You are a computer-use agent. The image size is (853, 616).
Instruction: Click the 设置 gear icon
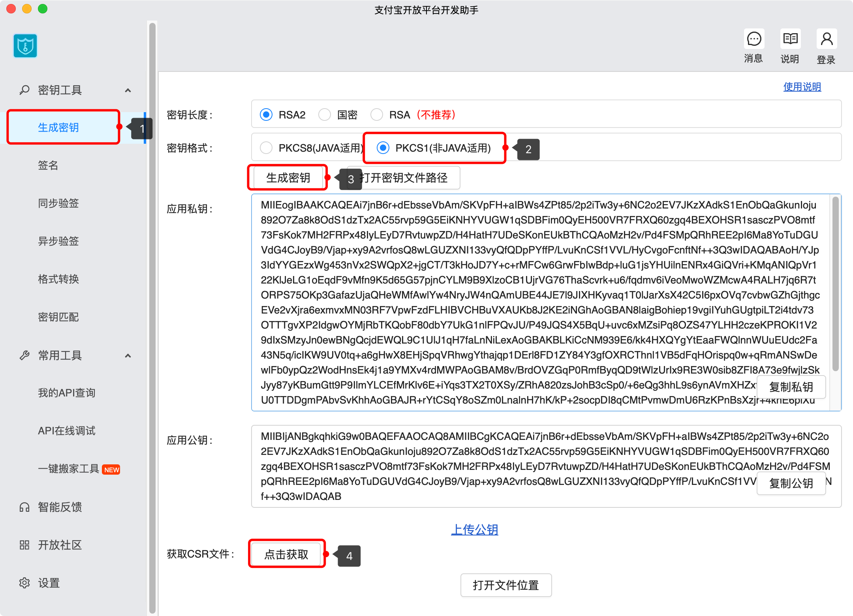[x=24, y=583]
